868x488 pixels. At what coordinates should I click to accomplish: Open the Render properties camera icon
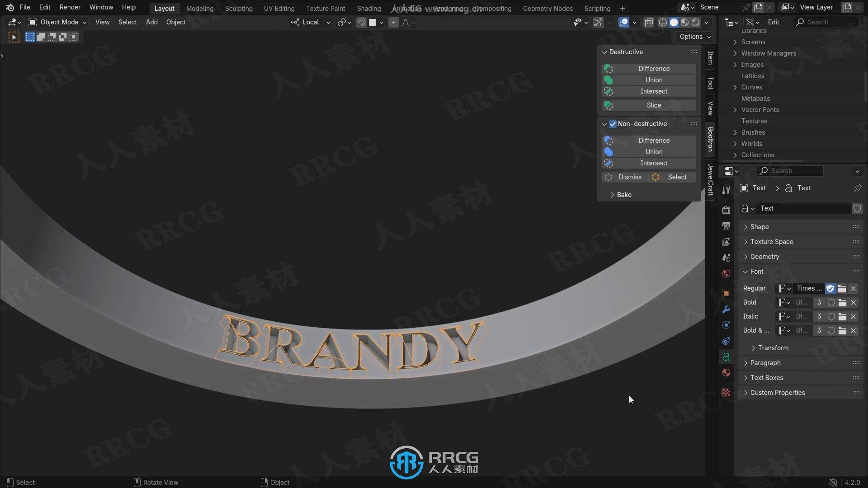click(726, 210)
